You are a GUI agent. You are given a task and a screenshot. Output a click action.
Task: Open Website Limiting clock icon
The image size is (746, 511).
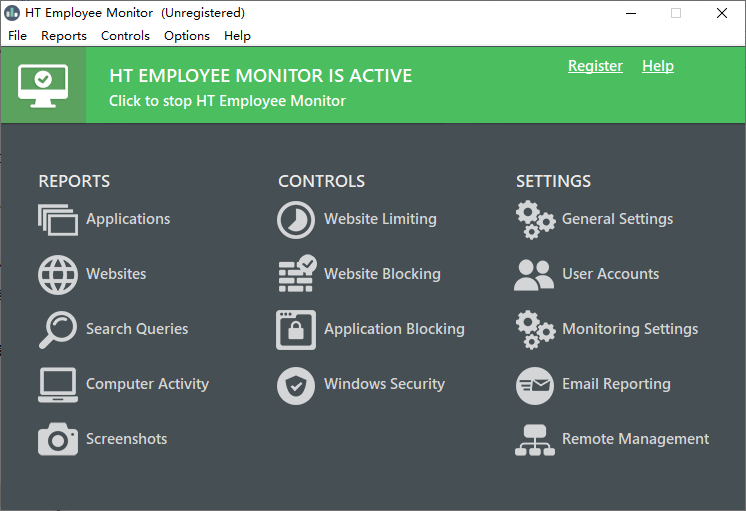[296, 220]
